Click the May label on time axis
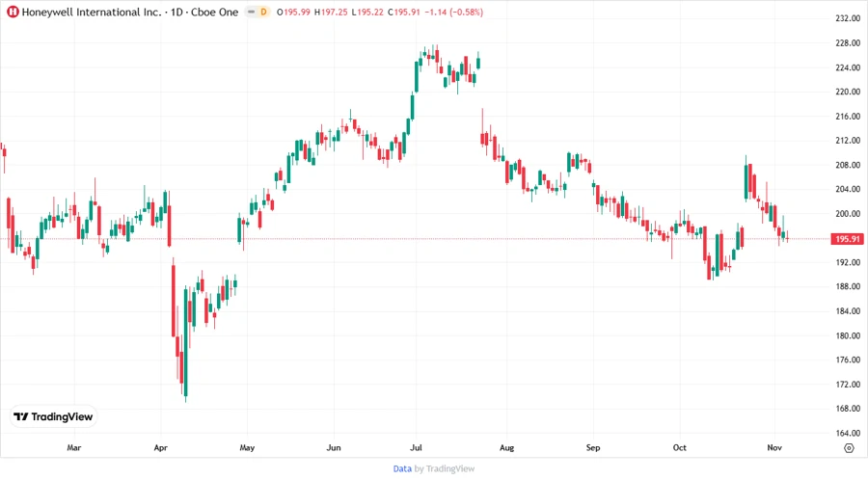This screenshot has width=868, height=480. pos(247,448)
